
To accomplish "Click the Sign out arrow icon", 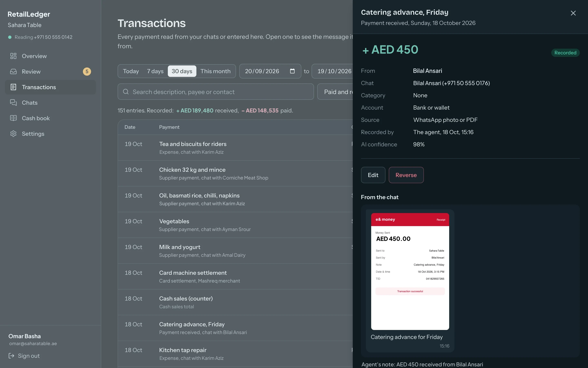I will click(x=11, y=356).
